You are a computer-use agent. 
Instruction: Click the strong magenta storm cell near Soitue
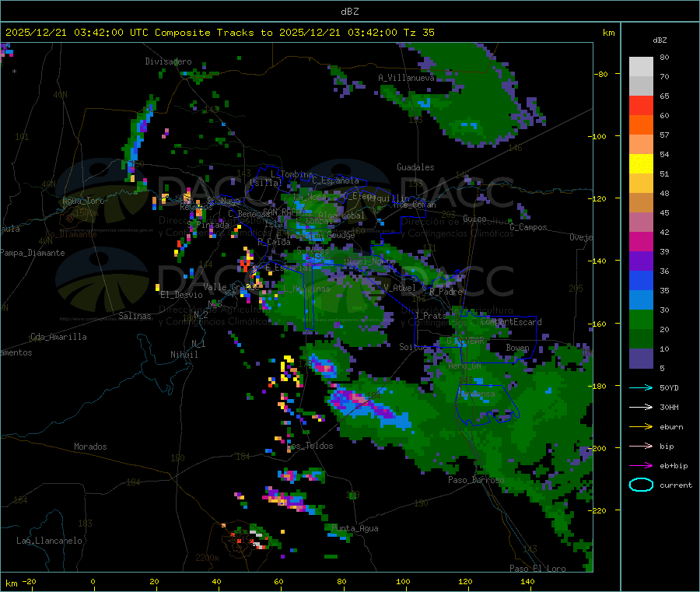(324, 367)
